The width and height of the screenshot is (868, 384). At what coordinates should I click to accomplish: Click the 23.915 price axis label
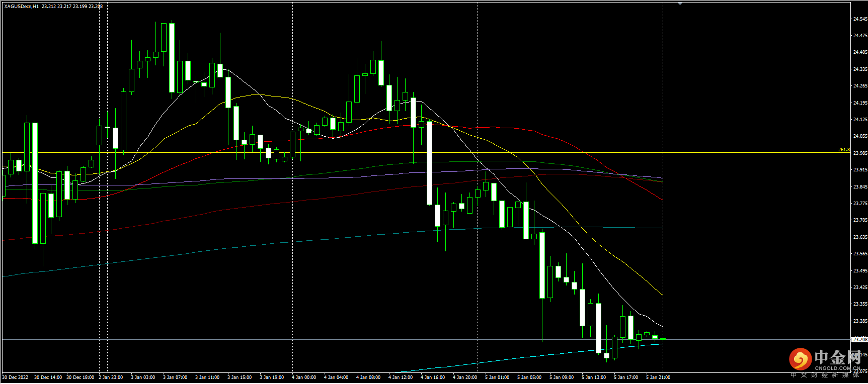(x=860, y=170)
